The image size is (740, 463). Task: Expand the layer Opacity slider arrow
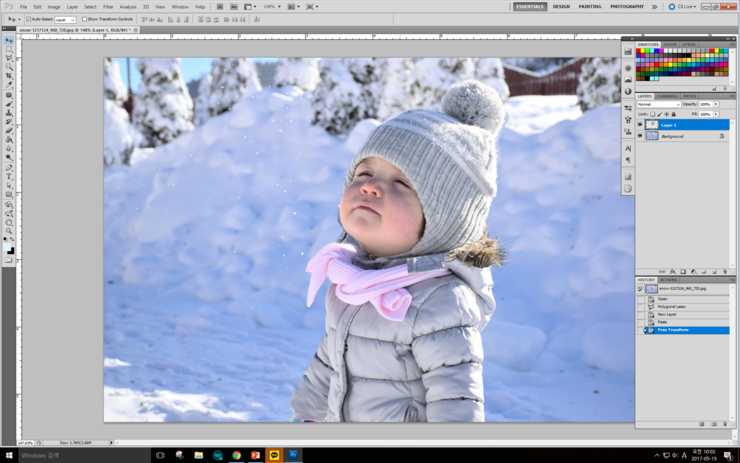pos(716,104)
